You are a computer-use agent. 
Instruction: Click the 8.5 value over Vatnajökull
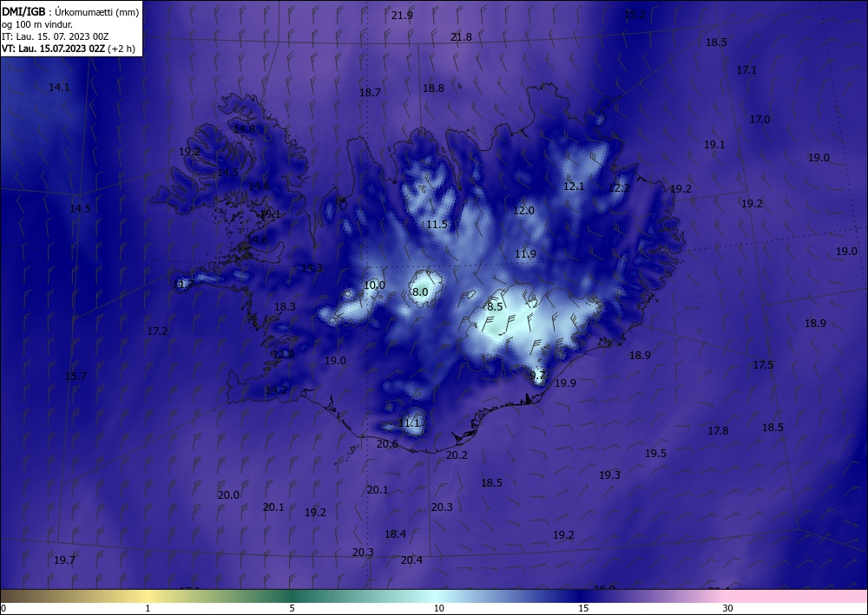point(495,307)
